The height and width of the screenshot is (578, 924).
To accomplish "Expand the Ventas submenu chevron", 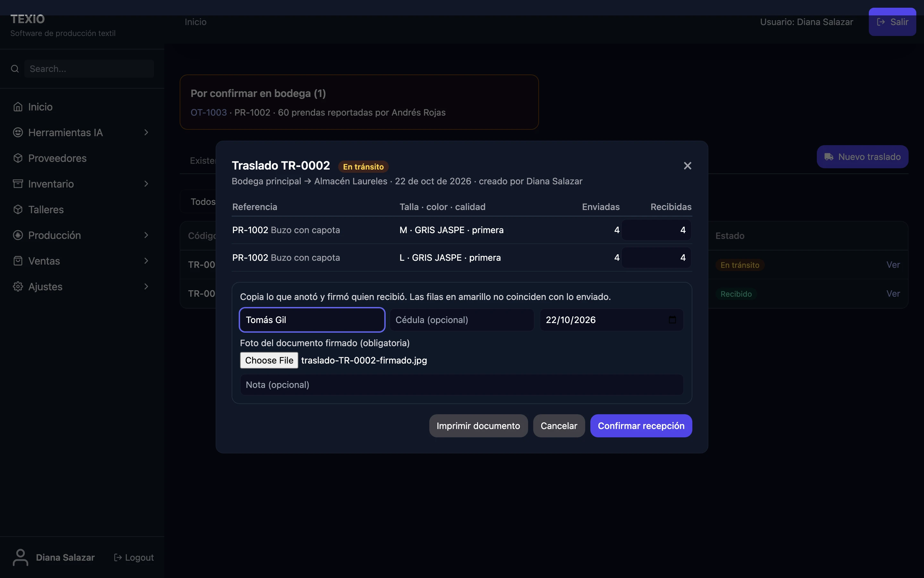I will [x=146, y=261].
